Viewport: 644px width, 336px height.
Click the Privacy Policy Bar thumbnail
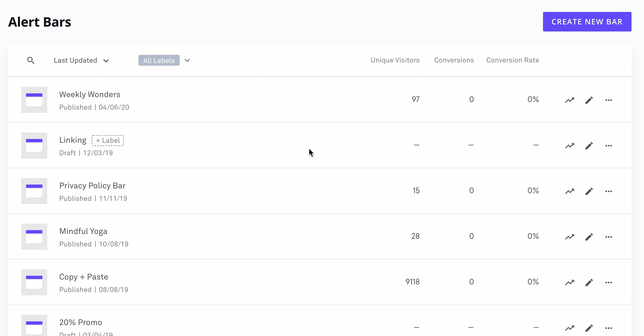(x=34, y=191)
